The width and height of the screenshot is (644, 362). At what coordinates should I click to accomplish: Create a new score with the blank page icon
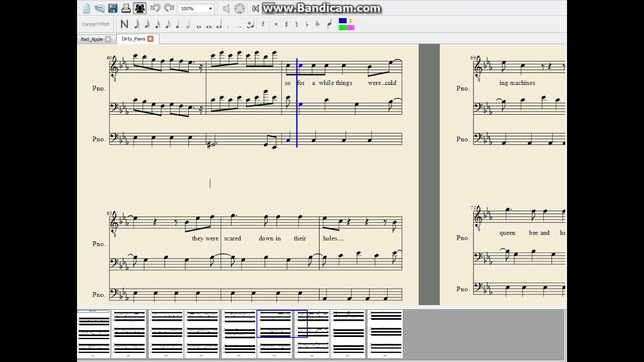coord(87,9)
